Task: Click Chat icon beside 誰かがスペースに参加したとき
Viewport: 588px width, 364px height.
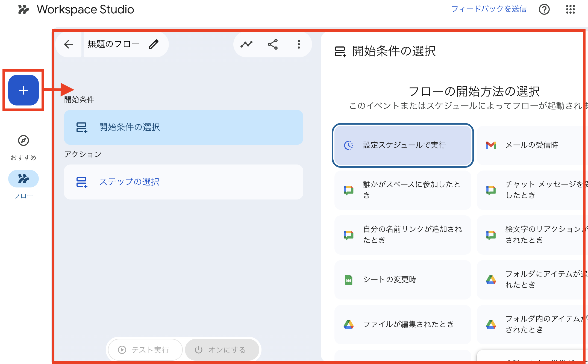Action: 349,190
